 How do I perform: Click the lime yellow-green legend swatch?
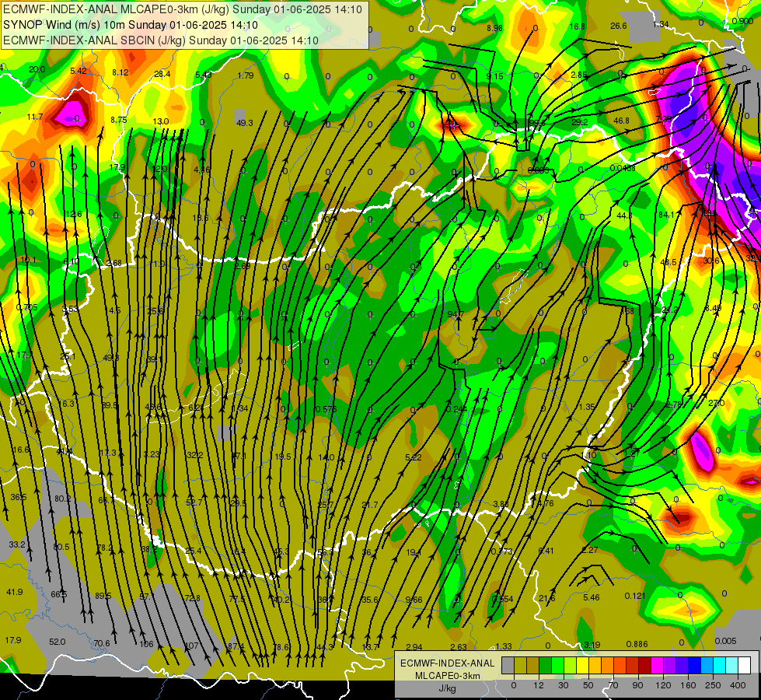[x=571, y=665]
